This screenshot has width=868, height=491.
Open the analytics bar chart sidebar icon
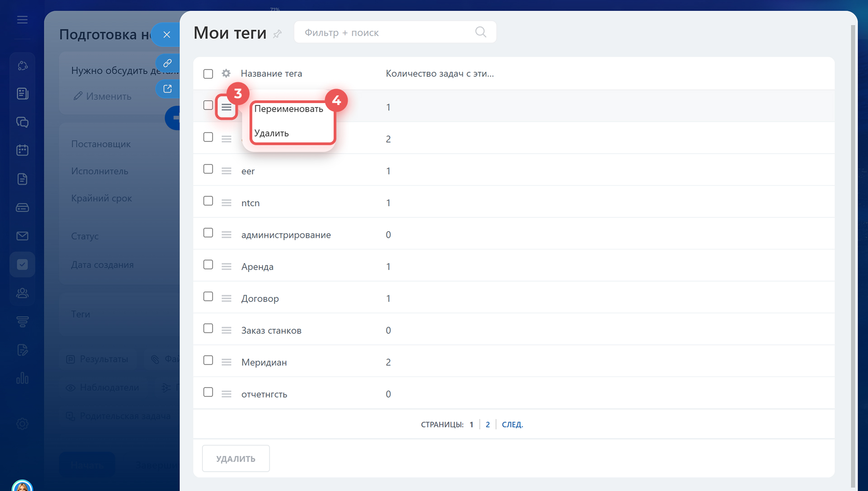pos(22,378)
